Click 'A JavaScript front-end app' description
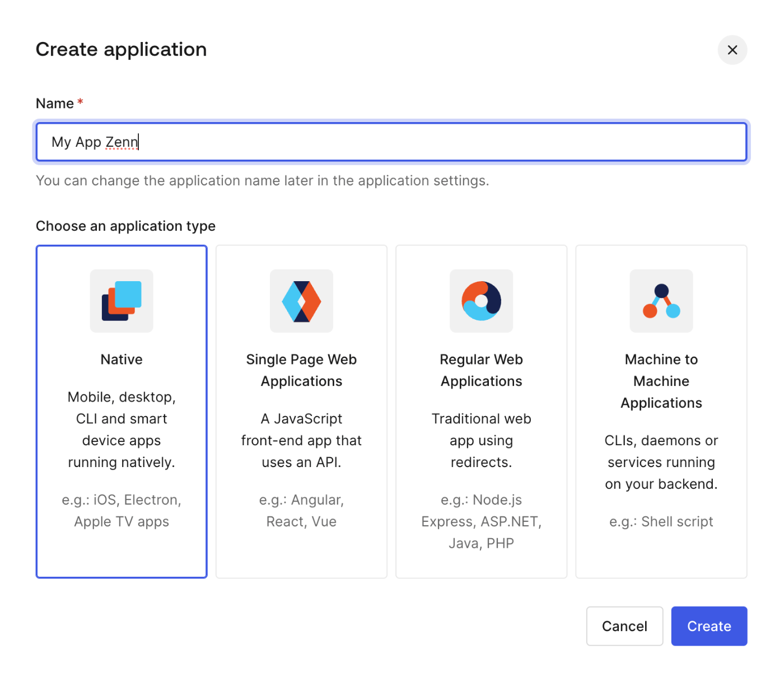 point(301,440)
